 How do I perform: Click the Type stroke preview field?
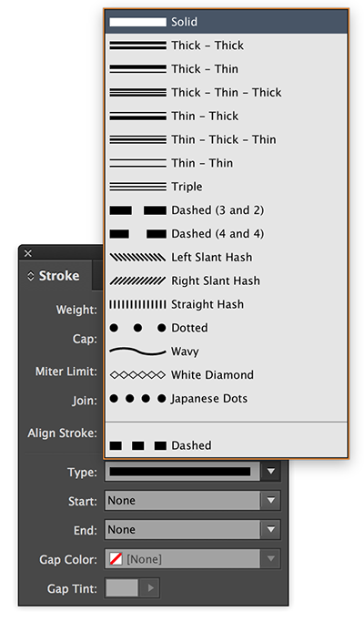pos(182,471)
